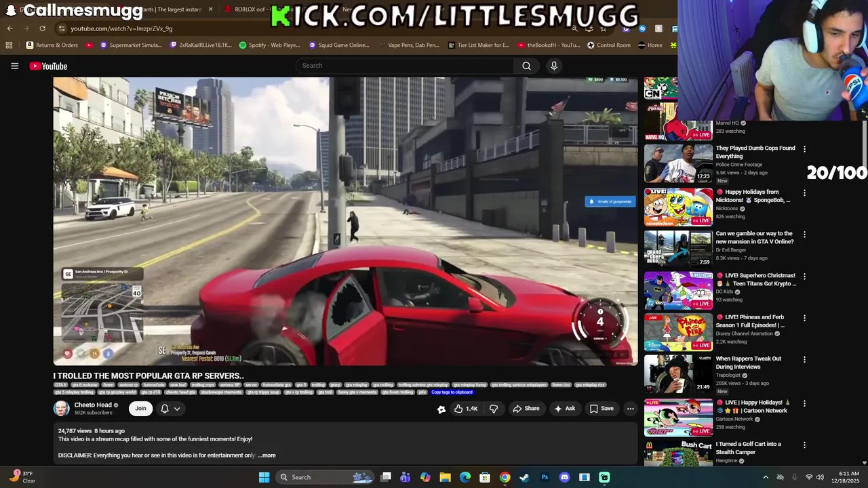Open Returns & Orders bookmark
The width and height of the screenshot is (868, 488).
(52, 45)
